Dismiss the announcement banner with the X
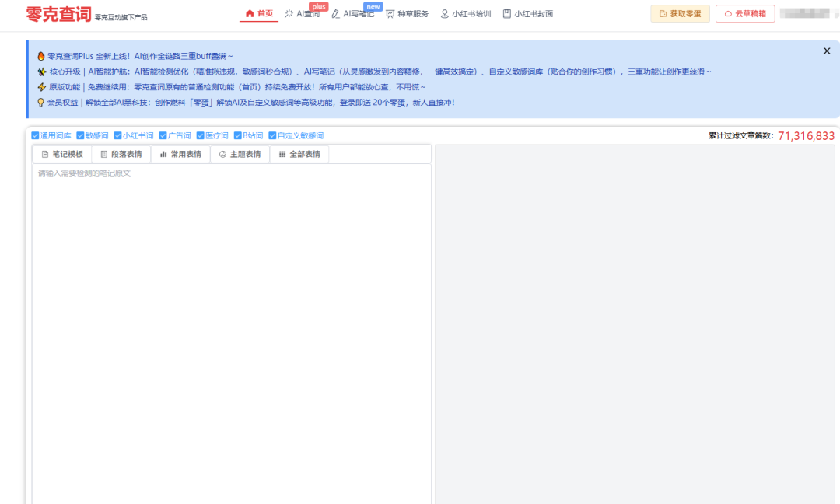This screenshot has height=504, width=840. click(x=827, y=51)
